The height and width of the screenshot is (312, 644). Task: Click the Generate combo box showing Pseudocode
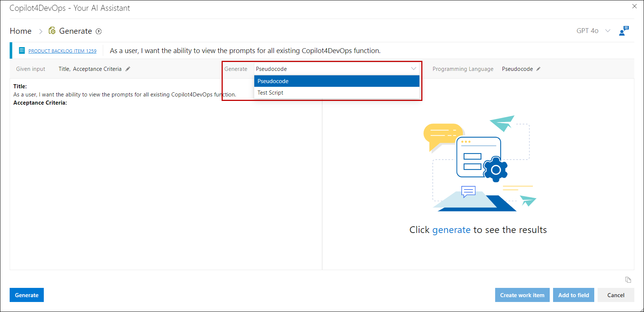(337, 69)
